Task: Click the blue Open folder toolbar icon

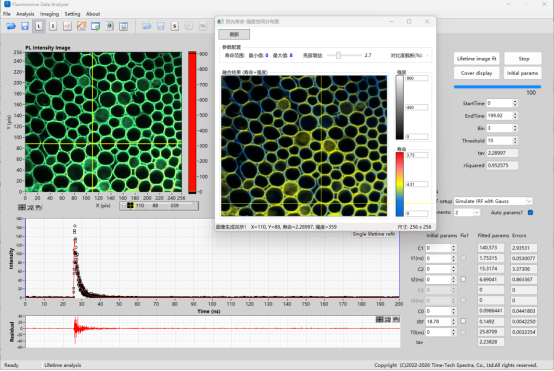Action: pos(11,26)
